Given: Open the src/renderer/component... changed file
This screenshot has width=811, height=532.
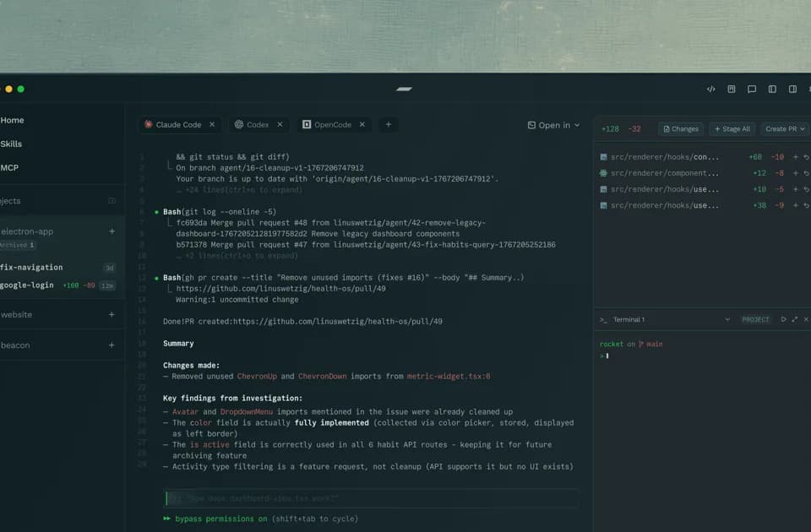Looking at the screenshot, I should coord(664,173).
